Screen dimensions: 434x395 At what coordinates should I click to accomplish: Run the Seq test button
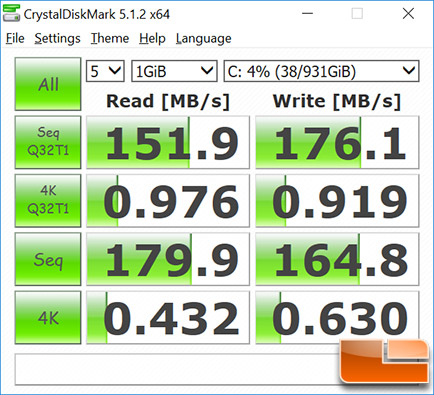pyautogui.click(x=48, y=259)
